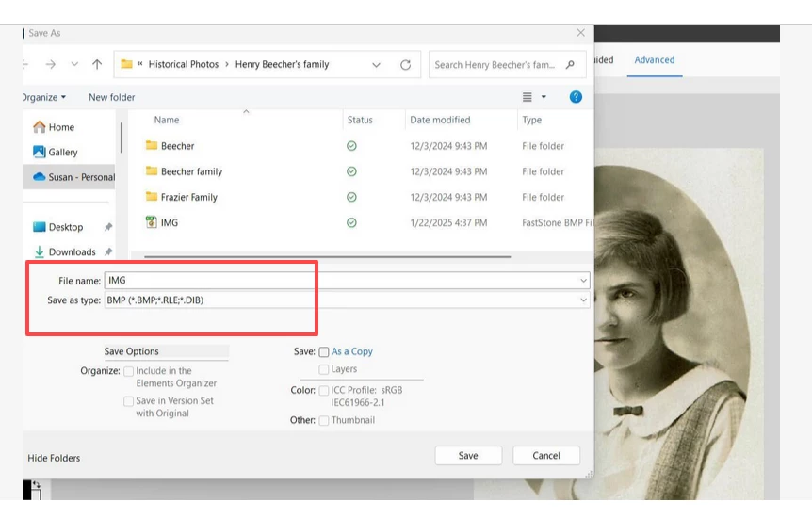
Task: Click the Beecher folder icon
Action: 152,145
